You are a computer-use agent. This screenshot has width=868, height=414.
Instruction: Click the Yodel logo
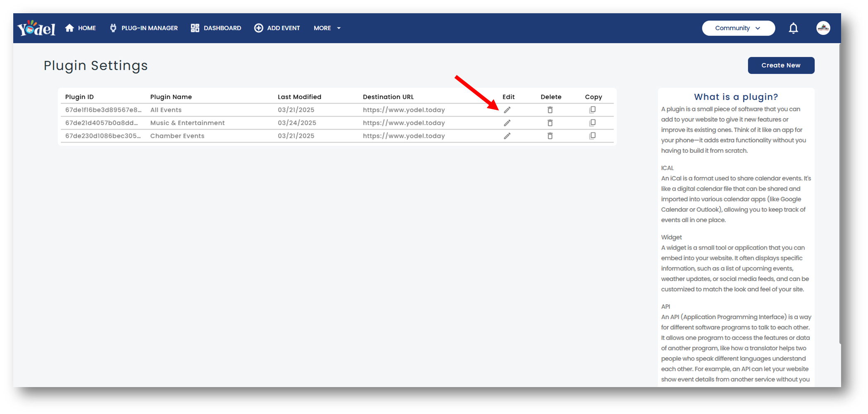click(36, 28)
